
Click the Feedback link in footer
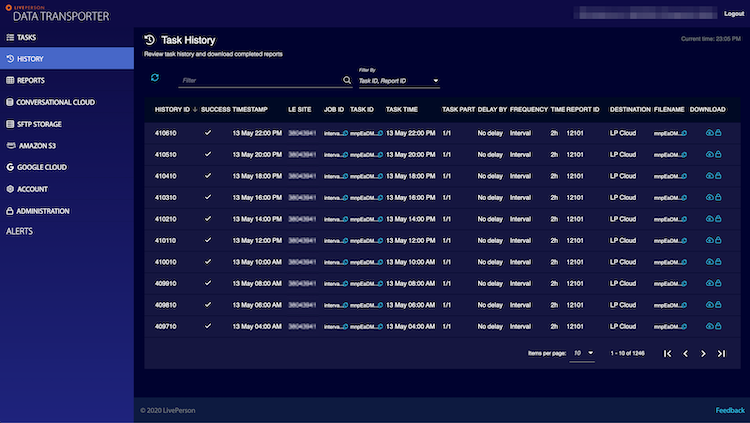(730, 410)
